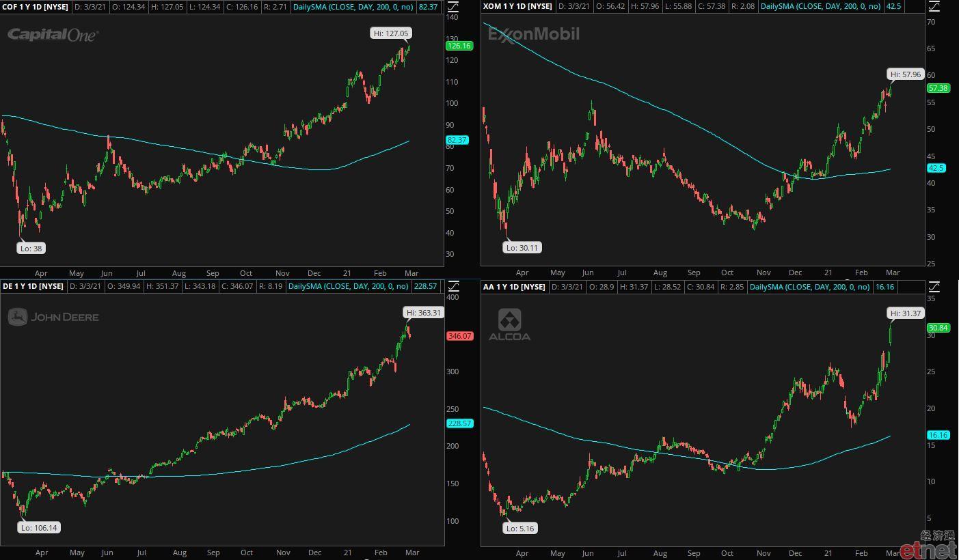
Task: Click the XOM 'Lo: 30.11' bubble
Action: (523, 248)
